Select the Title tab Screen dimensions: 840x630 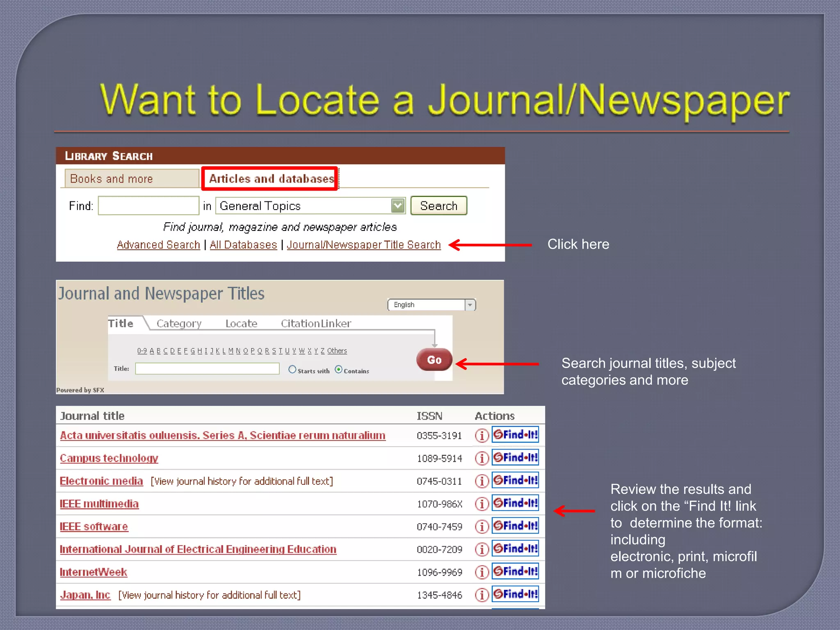pyautogui.click(x=121, y=323)
